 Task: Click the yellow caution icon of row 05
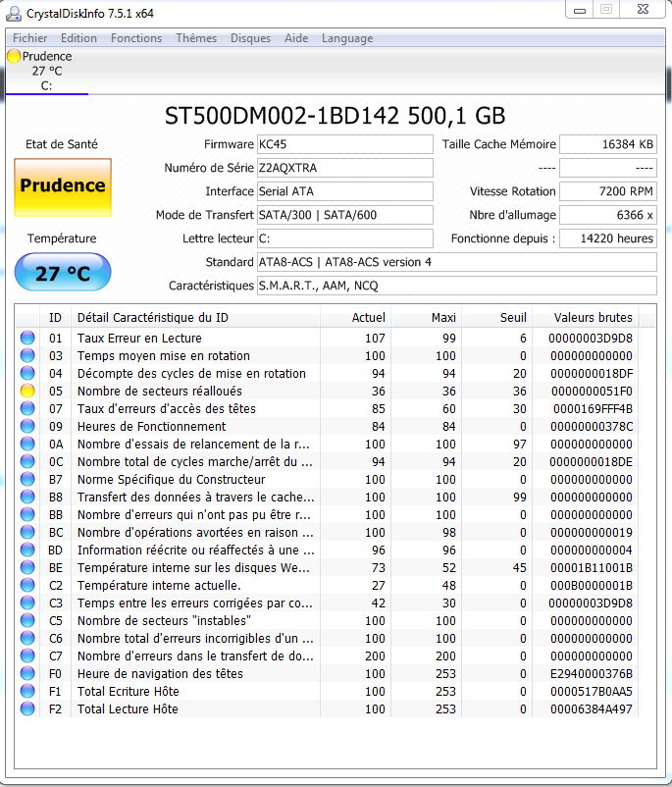click(27, 391)
